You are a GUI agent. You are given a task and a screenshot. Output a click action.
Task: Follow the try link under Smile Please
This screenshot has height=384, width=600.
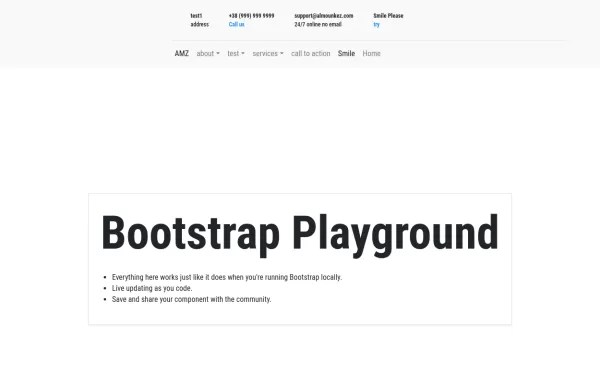(x=377, y=24)
